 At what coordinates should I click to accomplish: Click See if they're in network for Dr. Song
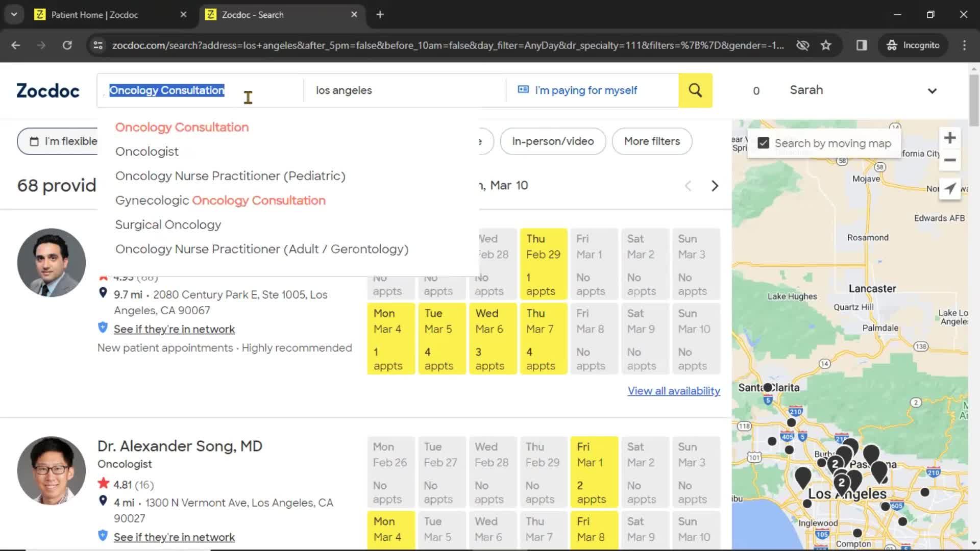(174, 537)
